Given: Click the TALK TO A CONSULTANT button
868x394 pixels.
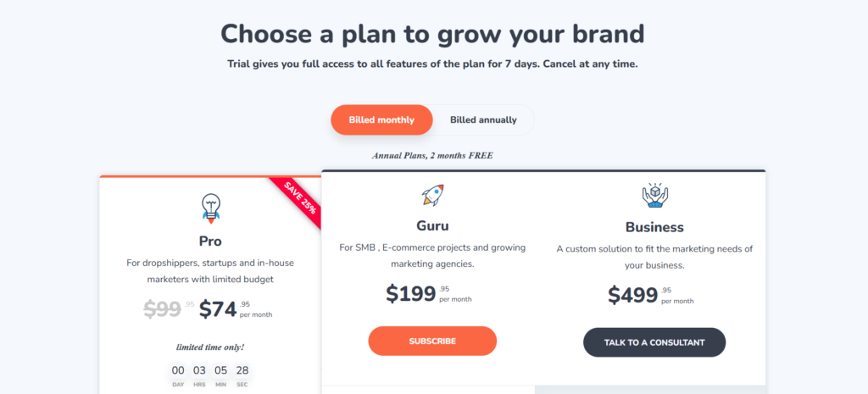Looking at the screenshot, I should coord(654,341).
